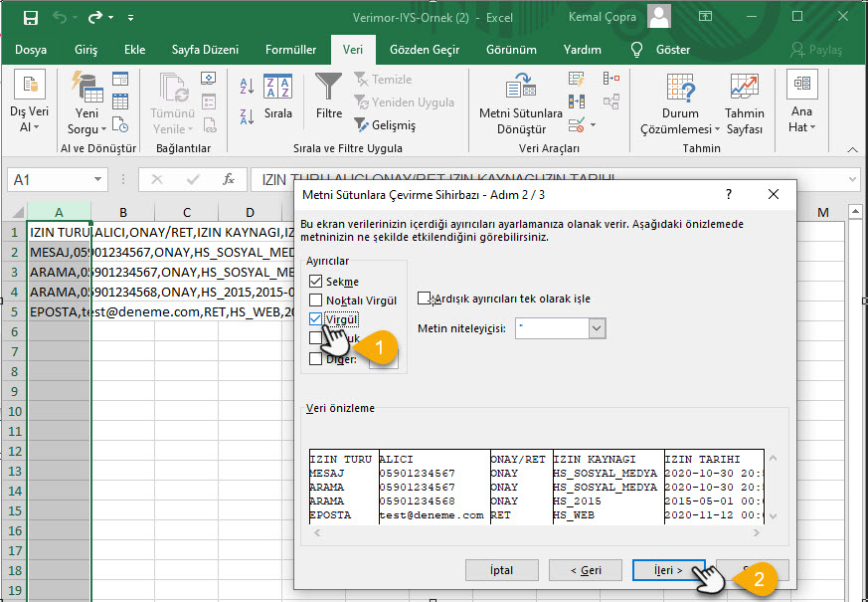The image size is (868, 602).
Task: Click the worksheet vertical scroll up arrow
Action: coord(855,211)
